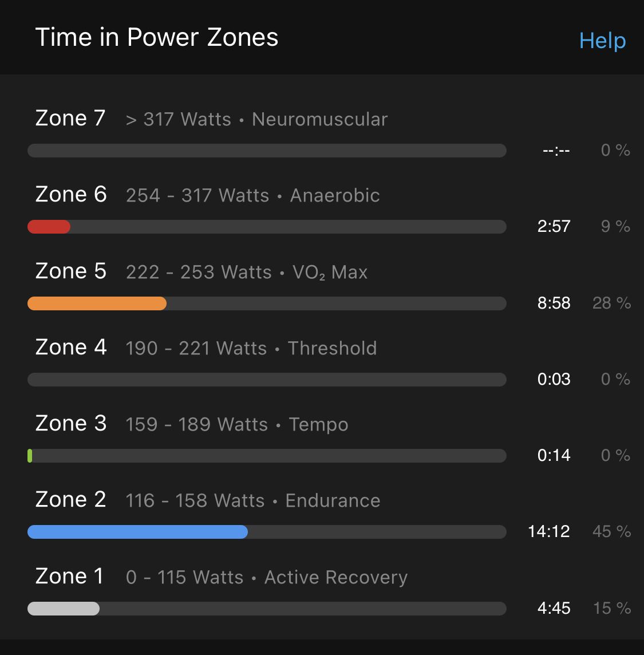Click the 14:12 time in Zone 2

point(548,532)
